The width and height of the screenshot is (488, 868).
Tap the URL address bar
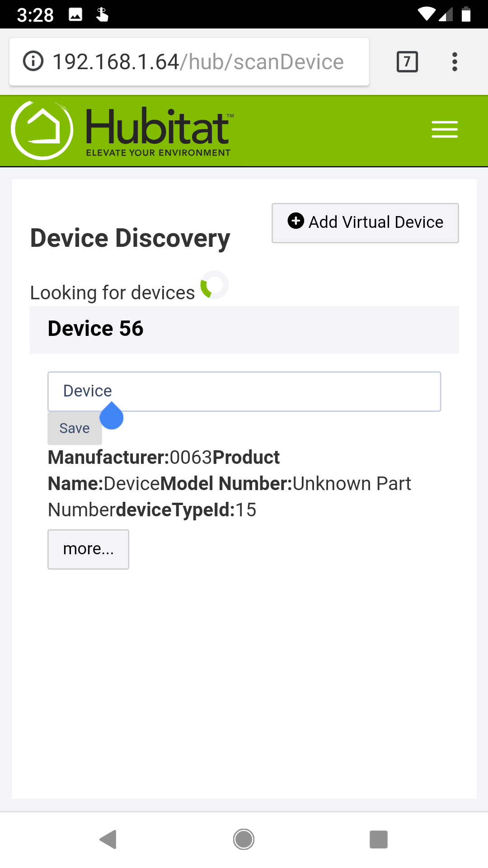tap(189, 62)
